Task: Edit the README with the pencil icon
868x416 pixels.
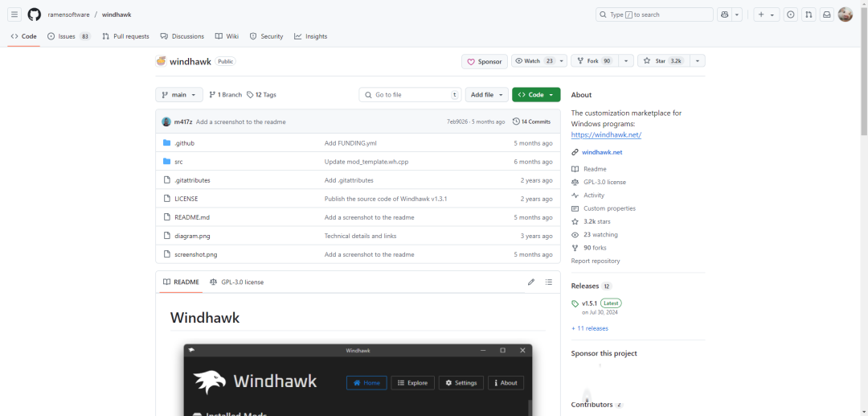Action: [x=531, y=282]
